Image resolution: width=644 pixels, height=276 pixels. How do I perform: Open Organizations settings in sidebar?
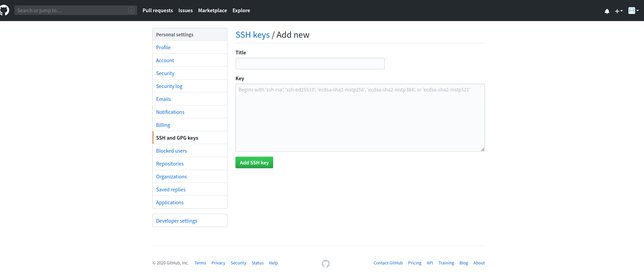pos(190,176)
